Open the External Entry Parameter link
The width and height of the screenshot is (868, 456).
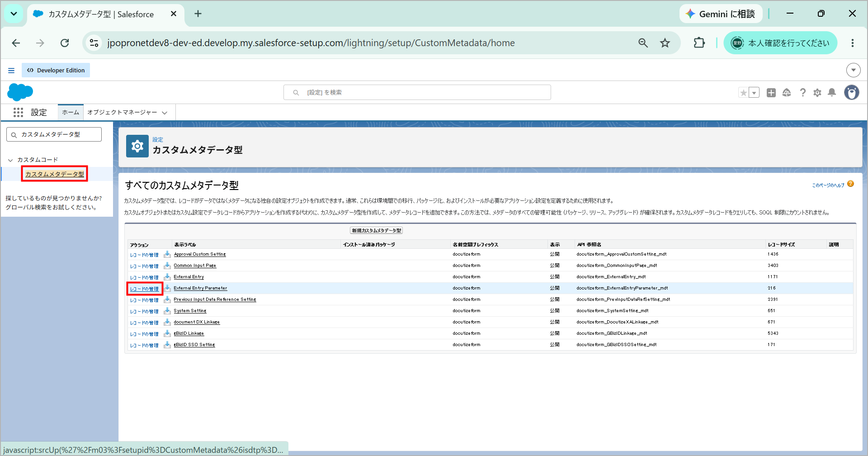pyautogui.click(x=200, y=288)
